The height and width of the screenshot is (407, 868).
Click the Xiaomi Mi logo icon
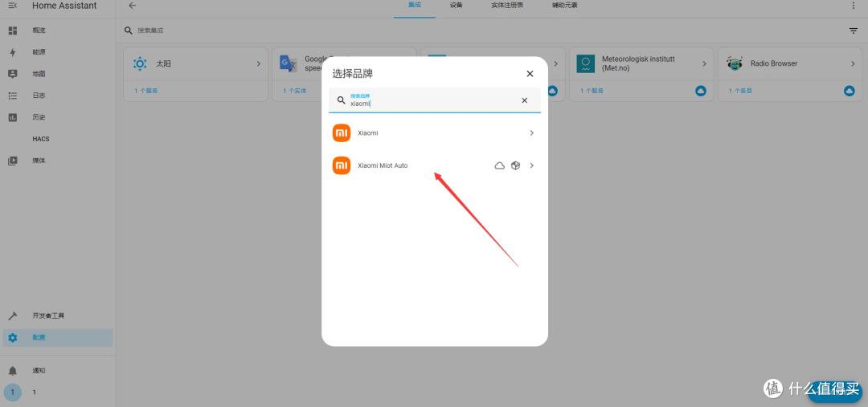342,133
